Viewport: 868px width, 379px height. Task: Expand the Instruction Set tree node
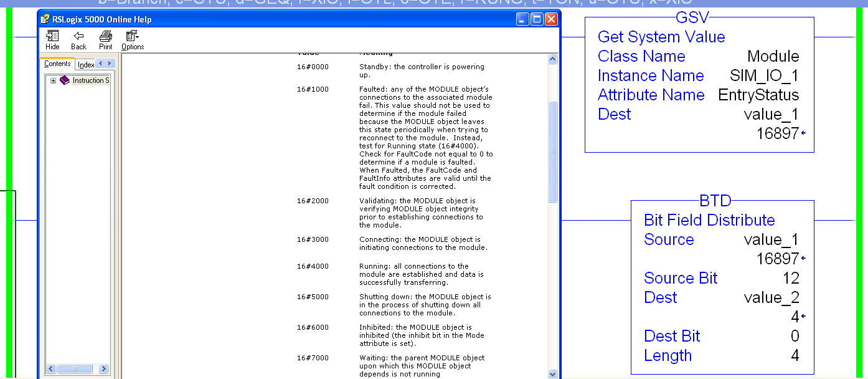tap(53, 80)
